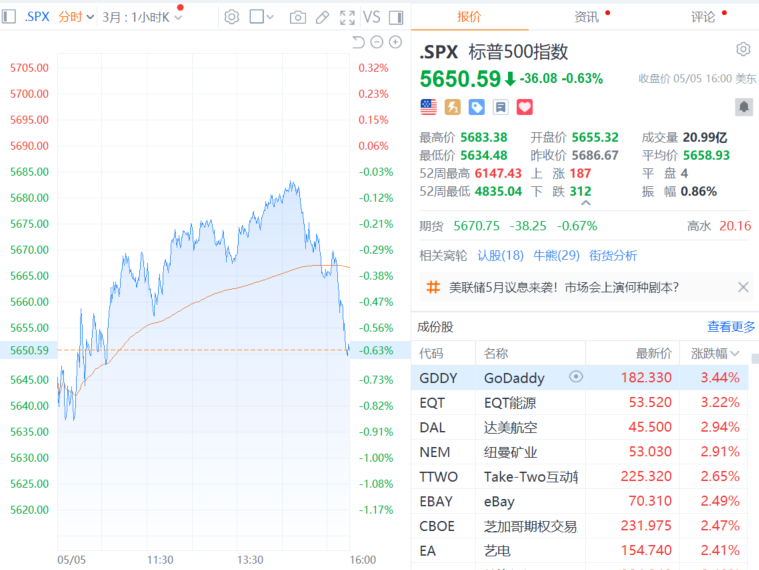The width and height of the screenshot is (759, 570).
Task: Open the 分时 timeframe dropdown
Action: (x=76, y=17)
